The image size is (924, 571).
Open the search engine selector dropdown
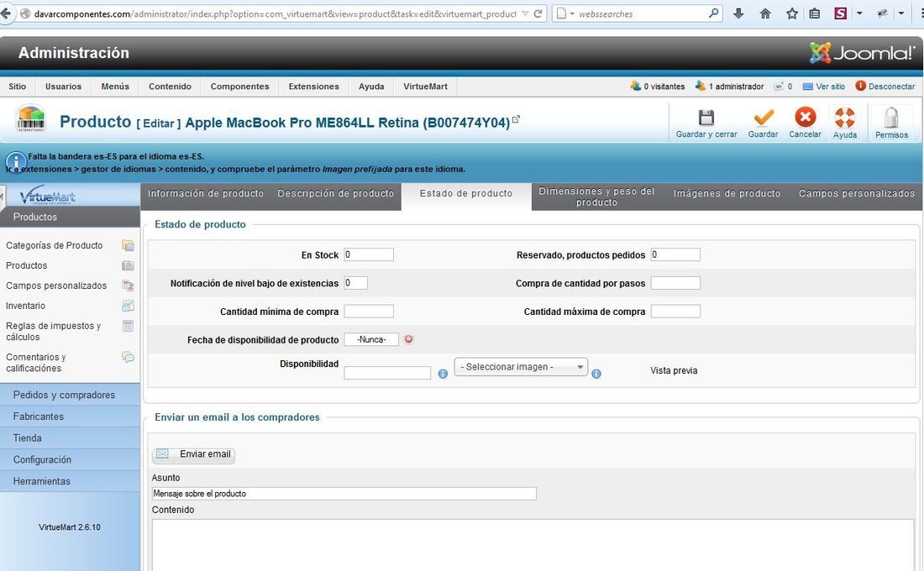click(x=564, y=13)
